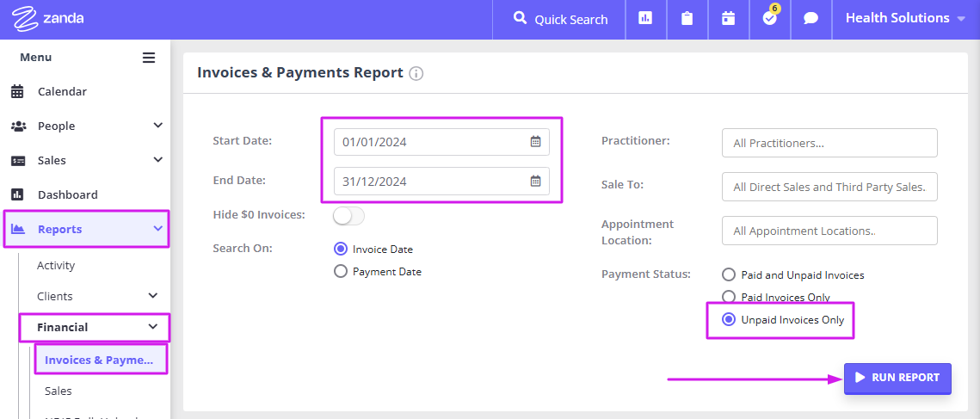This screenshot has width=980, height=419.
Task: Click the Menu label in sidebar
Action: click(35, 58)
